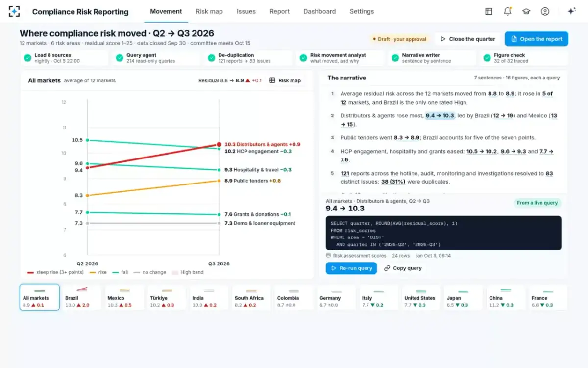Select the All markets card
The width and height of the screenshot is (588, 368).
click(x=40, y=297)
